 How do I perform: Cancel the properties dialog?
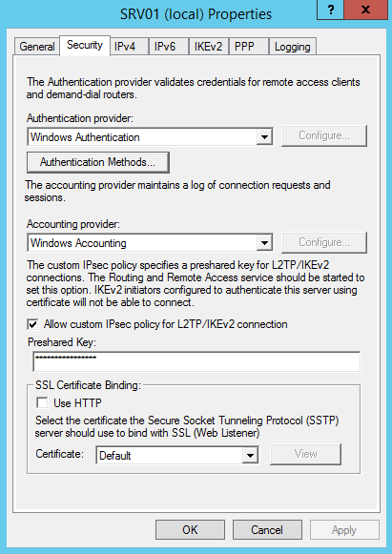[x=267, y=529]
